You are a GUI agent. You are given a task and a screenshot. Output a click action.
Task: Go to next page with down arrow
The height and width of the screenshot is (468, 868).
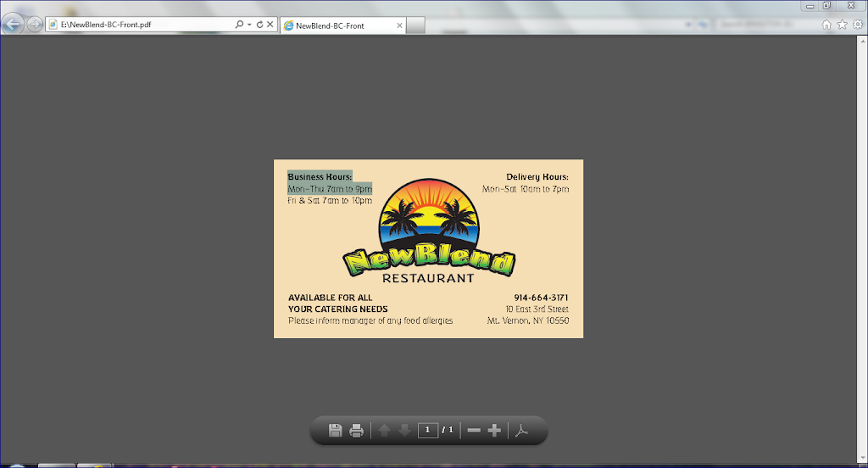coord(404,431)
